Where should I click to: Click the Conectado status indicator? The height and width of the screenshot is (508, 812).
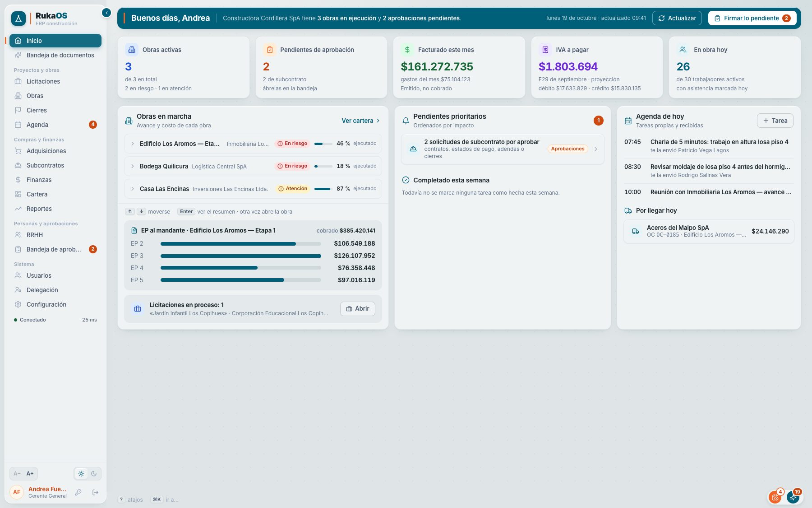(30, 320)
